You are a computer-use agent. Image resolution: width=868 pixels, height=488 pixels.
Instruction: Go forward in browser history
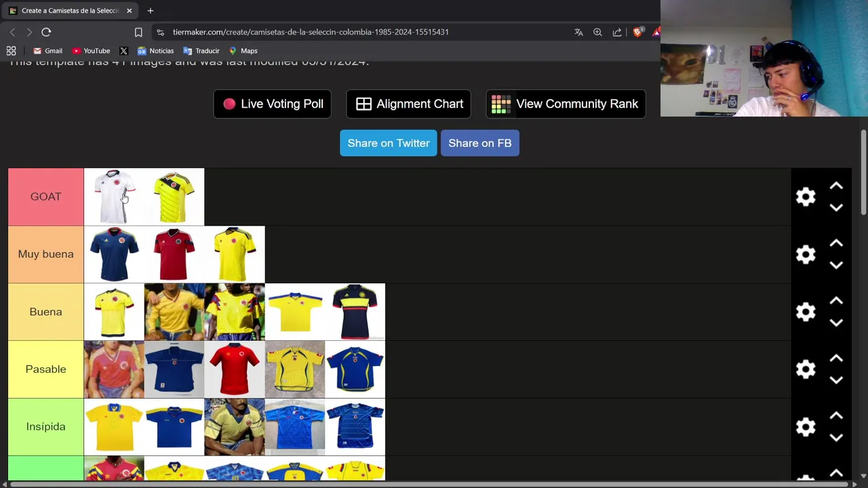(x=29, y=32)
